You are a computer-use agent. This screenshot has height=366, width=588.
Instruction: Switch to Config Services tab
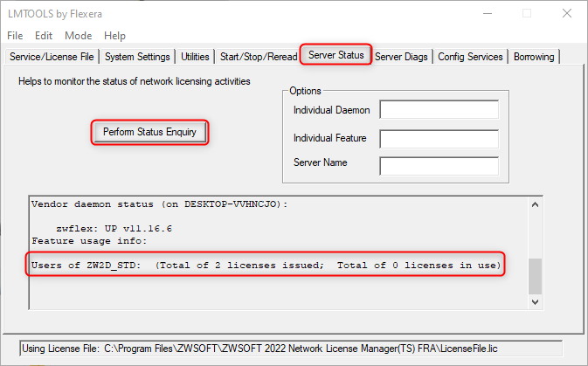pyautogui.click(x=470, y=57)
